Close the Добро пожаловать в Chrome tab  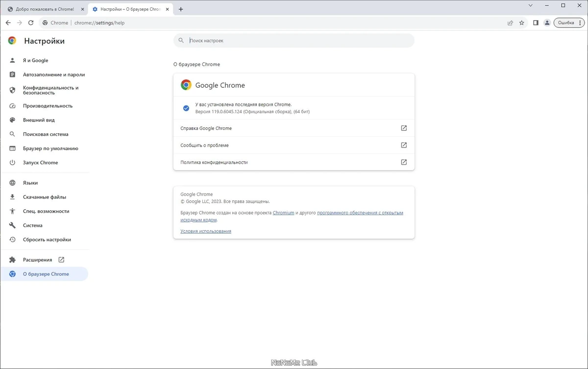(82, 9)
